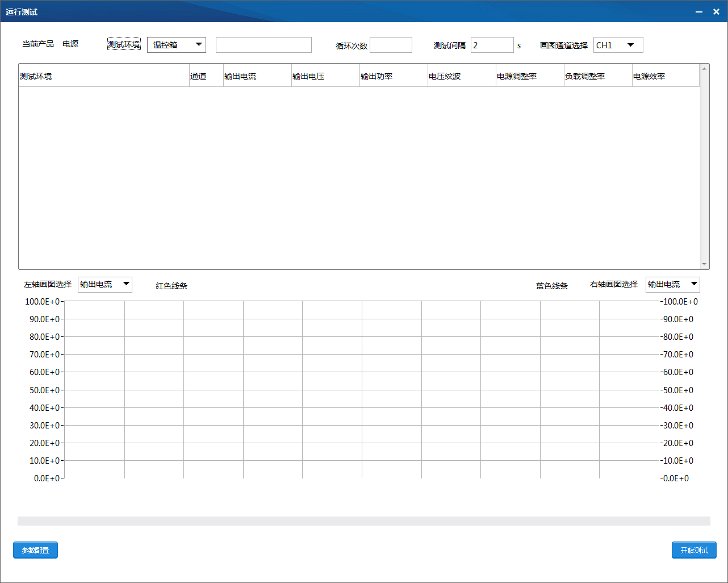Click the table scrollbar down arrow
This screenshot has width=728, height=583.
705,264
